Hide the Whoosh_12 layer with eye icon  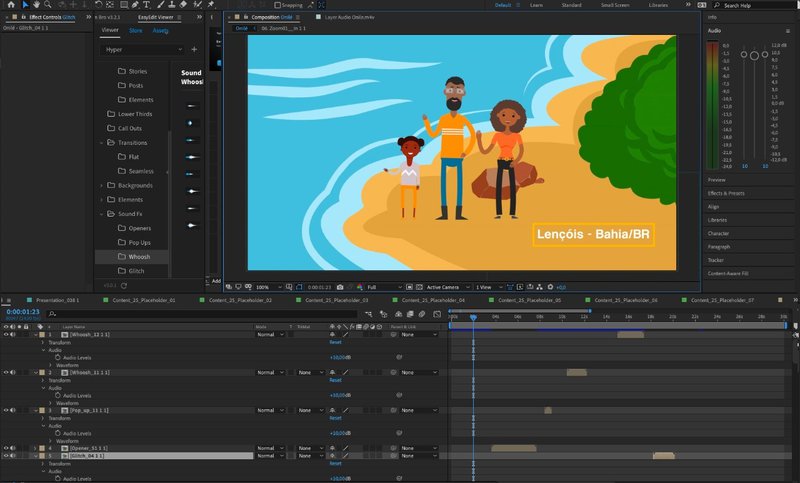click(x=6, y=334)
